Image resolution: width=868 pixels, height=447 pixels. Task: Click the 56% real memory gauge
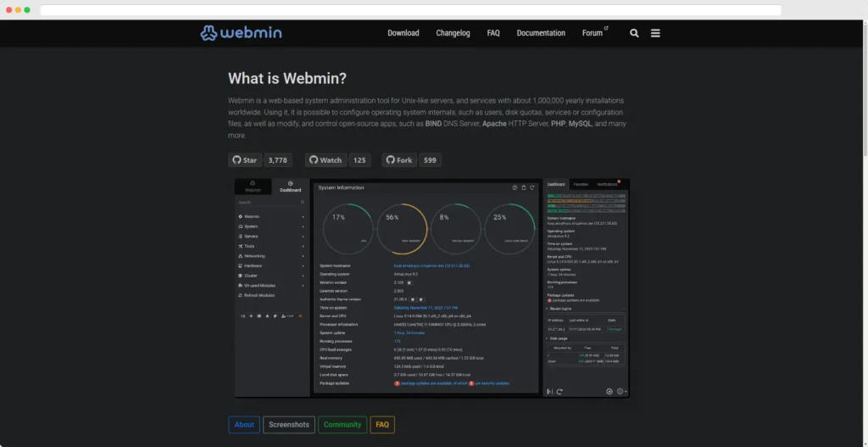402,229
